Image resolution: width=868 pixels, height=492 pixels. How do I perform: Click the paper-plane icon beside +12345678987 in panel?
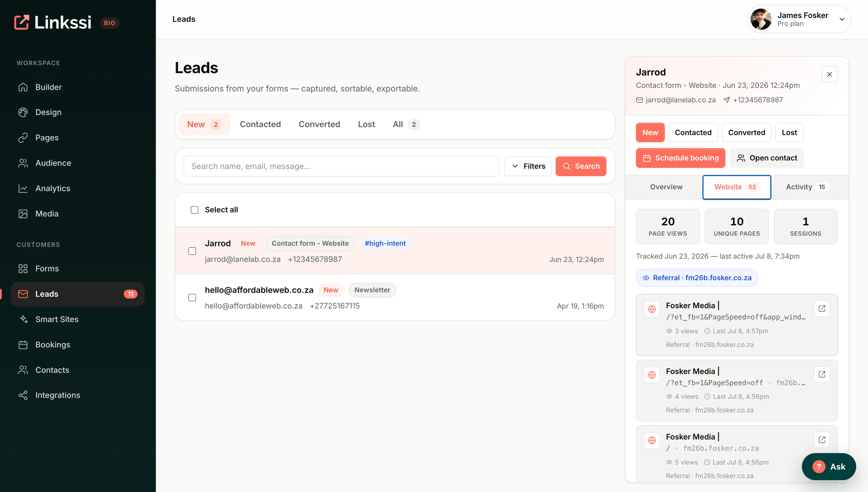tap(726, 100)
